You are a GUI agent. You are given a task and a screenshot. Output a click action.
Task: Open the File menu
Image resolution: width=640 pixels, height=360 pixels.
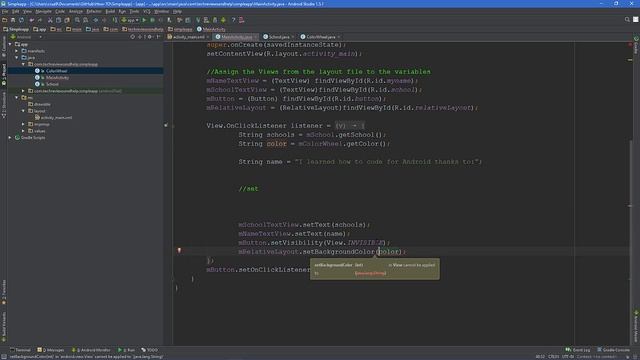(5, 11)
